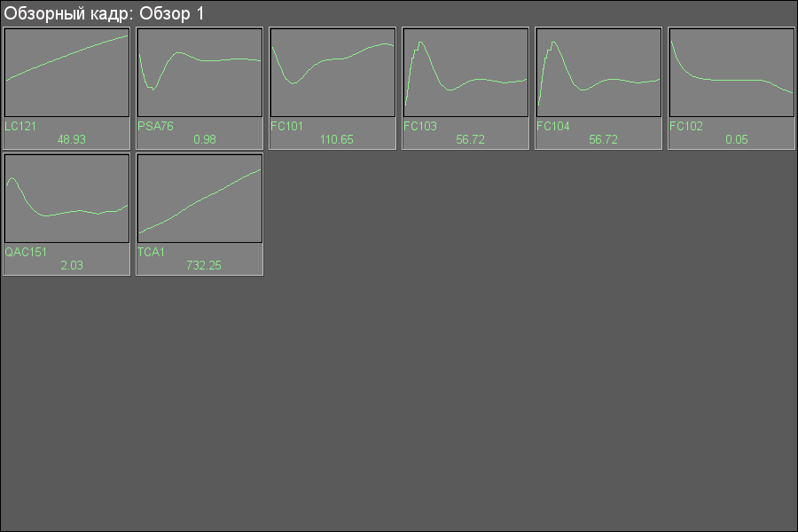Click the 0.05 reading under FC102
The image size is (798, 532).
click(x=736, y=140)
